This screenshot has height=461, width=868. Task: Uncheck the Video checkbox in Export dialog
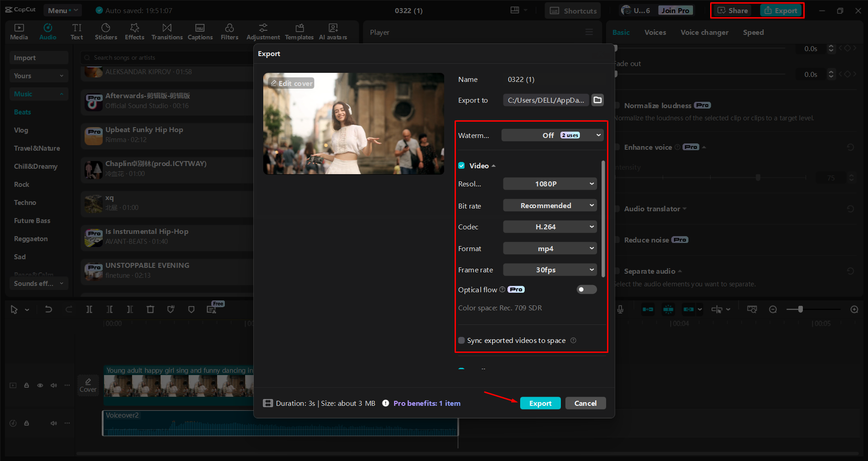(461, 166)
